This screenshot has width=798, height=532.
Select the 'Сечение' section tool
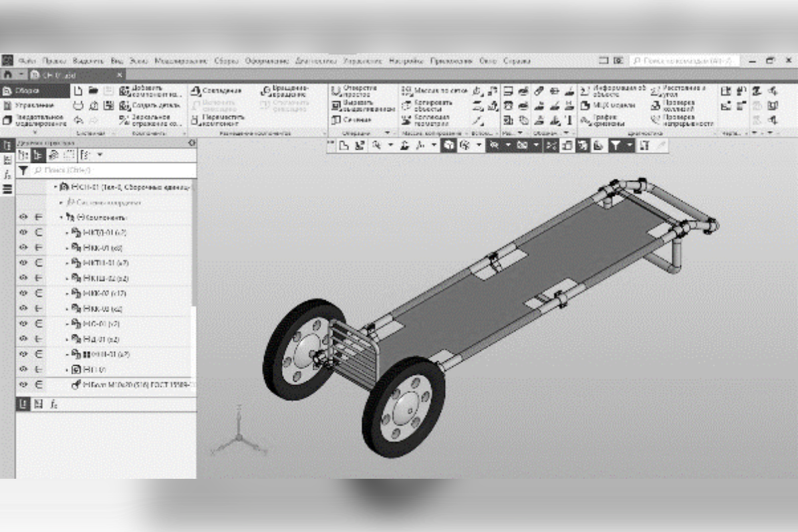pos(336,120)
